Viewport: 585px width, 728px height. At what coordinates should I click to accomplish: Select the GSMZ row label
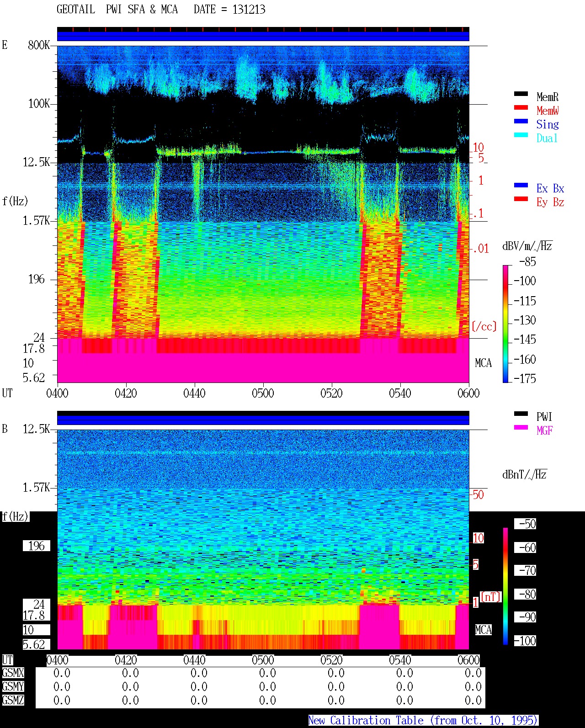13,701
